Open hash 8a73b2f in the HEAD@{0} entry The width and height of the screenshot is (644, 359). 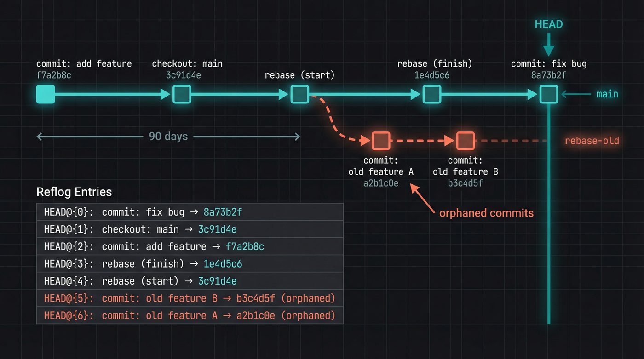pos(223,212)
